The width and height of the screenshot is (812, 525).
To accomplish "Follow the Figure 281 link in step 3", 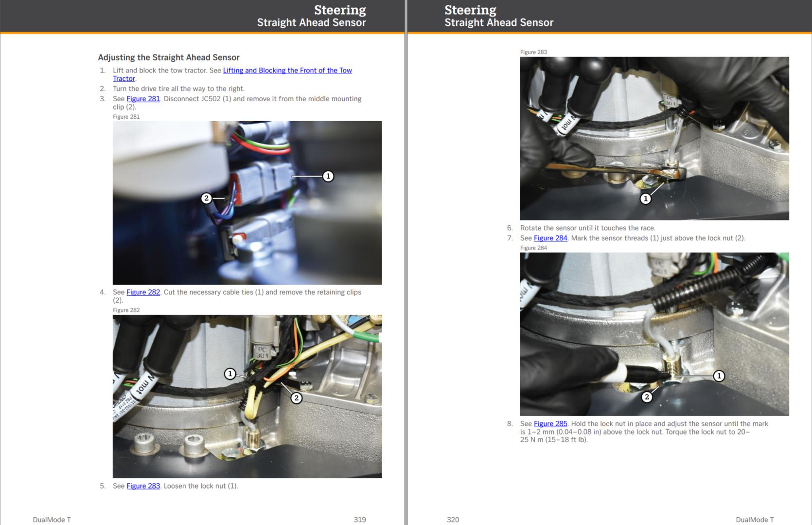I will (x=143, y=99).
